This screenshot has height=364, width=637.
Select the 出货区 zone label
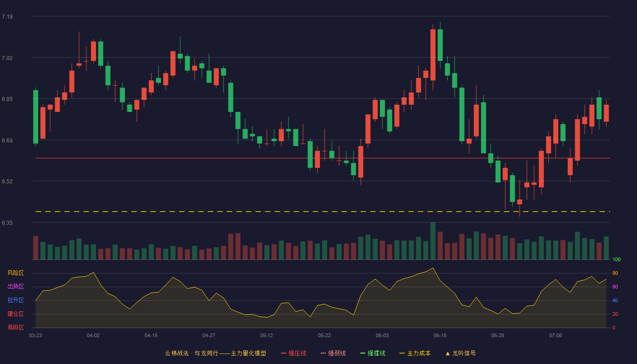tap(15, 287)
